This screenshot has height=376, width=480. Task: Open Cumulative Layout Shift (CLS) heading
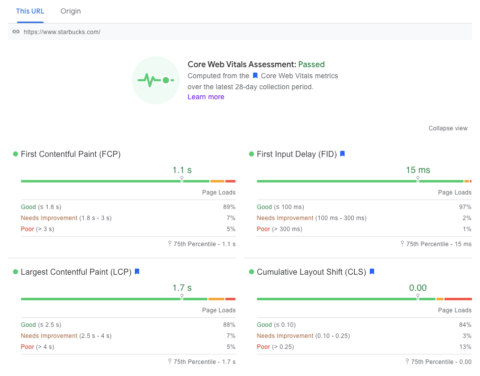click(311, 272)
